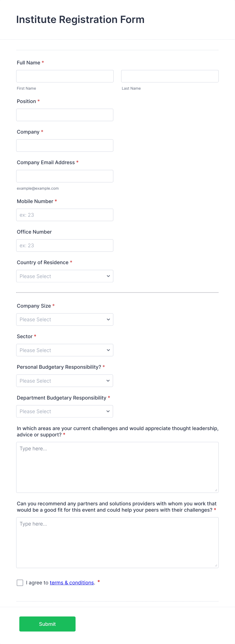235x644 pixels.
Task: Click the Office Number field
Action: 65,245
